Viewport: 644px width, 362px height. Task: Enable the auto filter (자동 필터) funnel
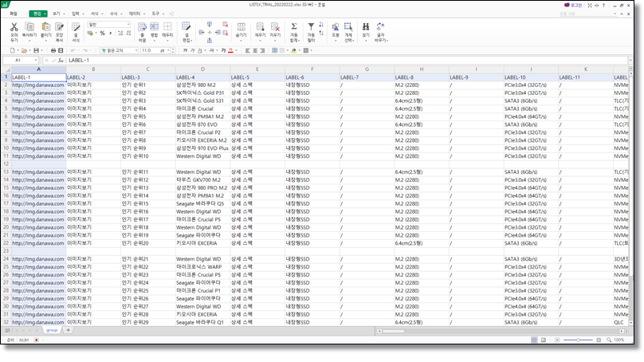311,26
